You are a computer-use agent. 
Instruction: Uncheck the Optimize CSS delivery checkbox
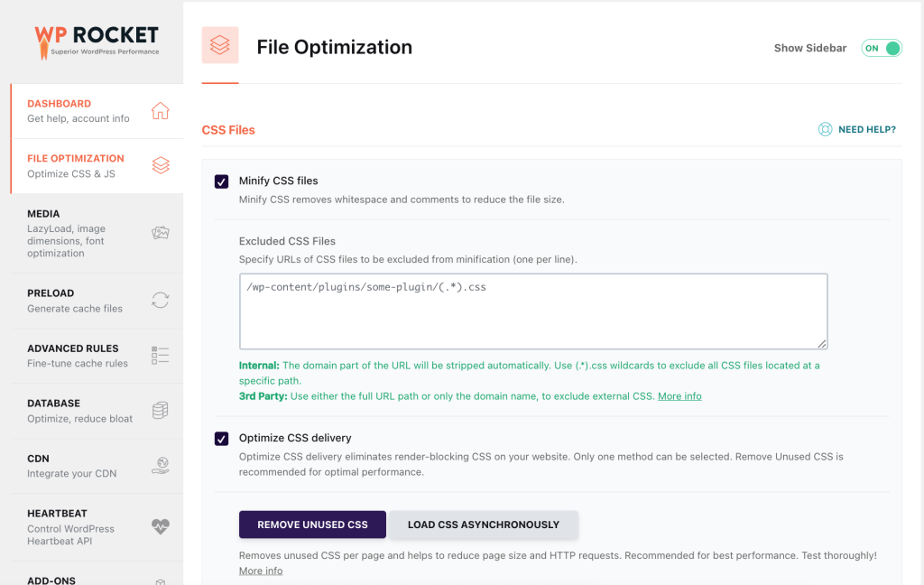click(x=221, y=439)
